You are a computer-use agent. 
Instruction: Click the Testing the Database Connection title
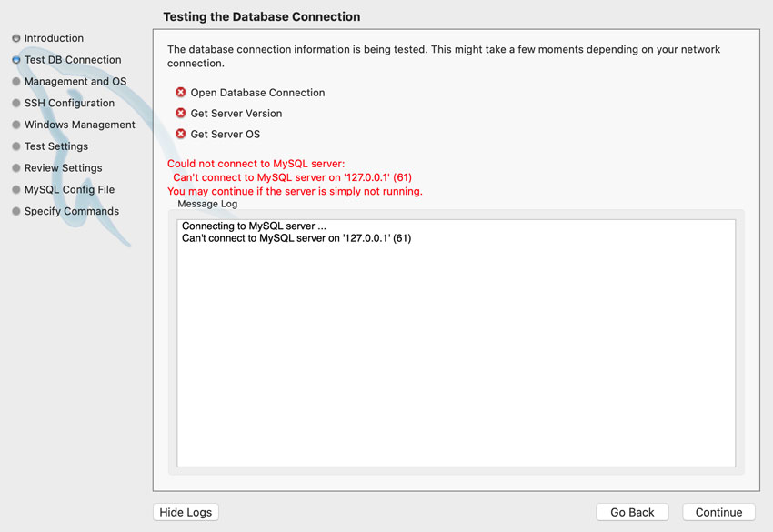(x=261, y=16)
